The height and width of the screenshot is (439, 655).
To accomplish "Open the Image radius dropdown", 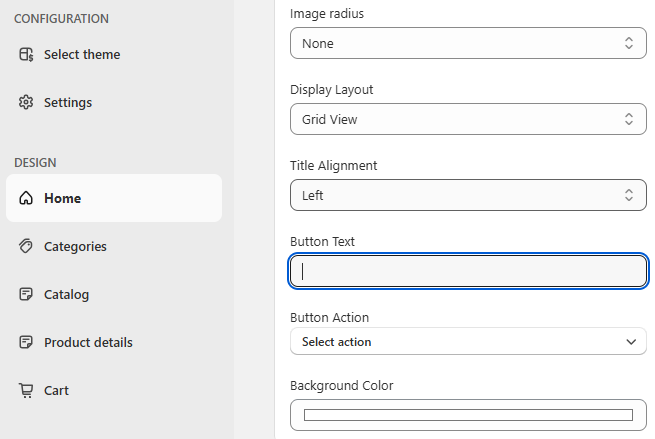I will (x=468, y=43).
